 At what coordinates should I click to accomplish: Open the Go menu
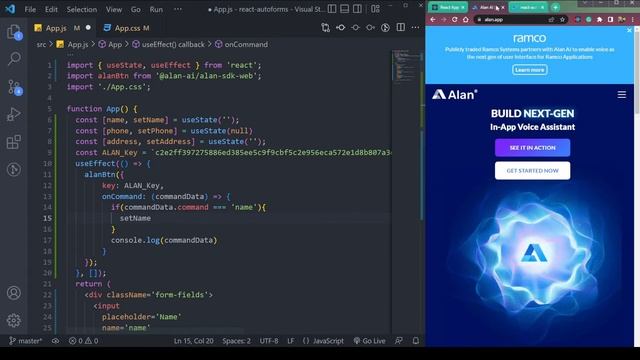136,9
